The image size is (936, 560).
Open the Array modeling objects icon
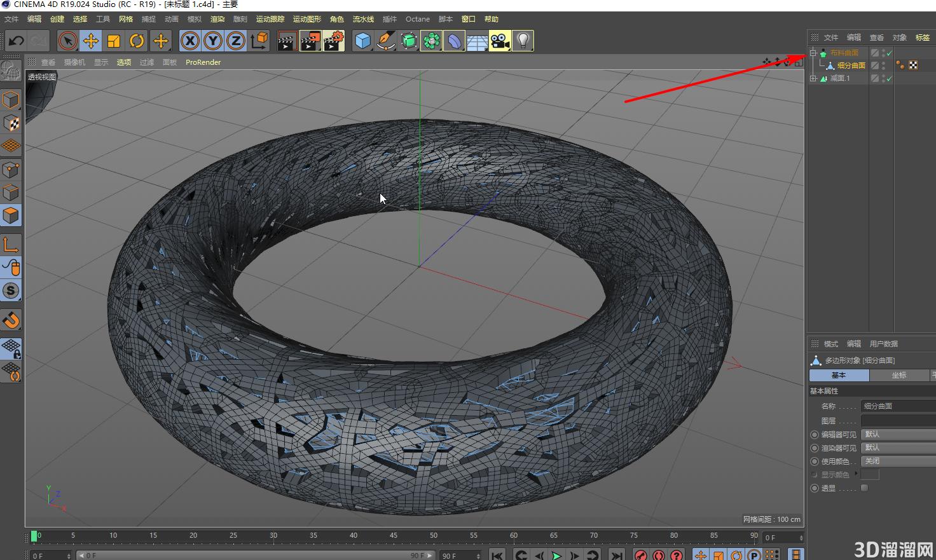click(x=431, y=41)
